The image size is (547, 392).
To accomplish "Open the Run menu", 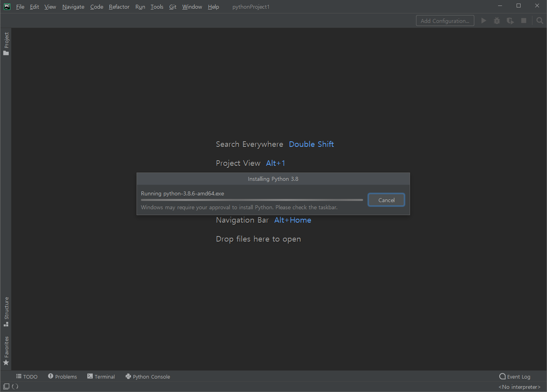I will click(x=140, y=7).
